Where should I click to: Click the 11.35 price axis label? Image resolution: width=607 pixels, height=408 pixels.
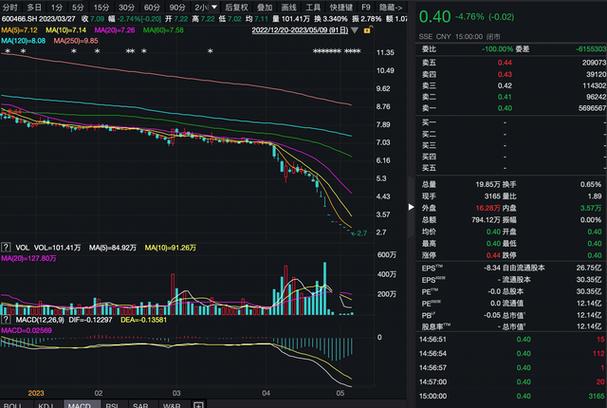coord(385,52)
